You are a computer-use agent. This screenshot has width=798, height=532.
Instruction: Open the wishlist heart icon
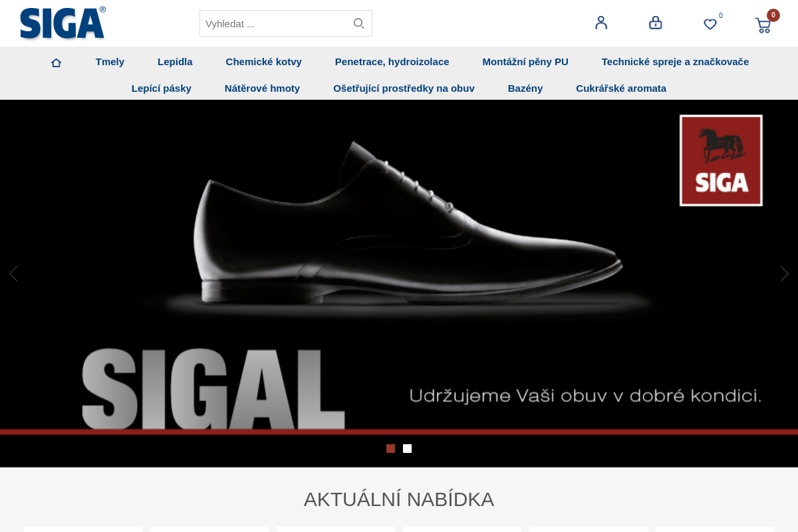(709, 24)
